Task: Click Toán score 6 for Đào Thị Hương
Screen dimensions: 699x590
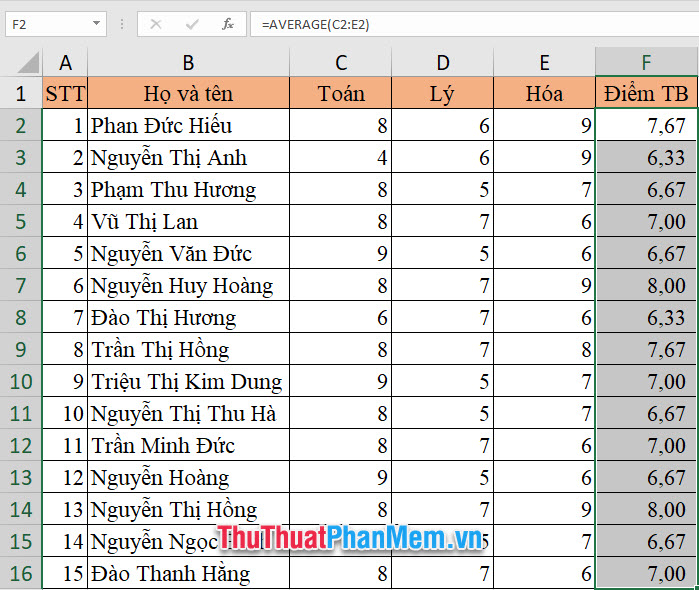Action: pos(341,317)
